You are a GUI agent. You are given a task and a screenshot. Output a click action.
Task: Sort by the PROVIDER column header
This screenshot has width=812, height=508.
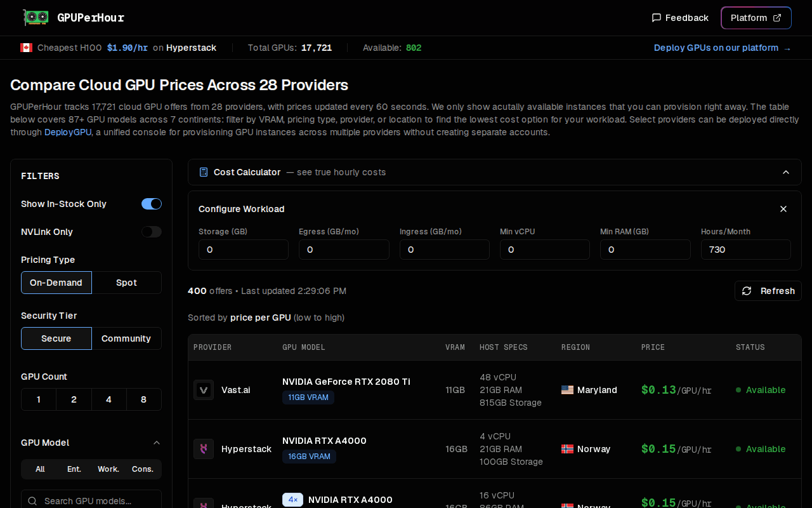pyautogui.click(x=213, y=347)
